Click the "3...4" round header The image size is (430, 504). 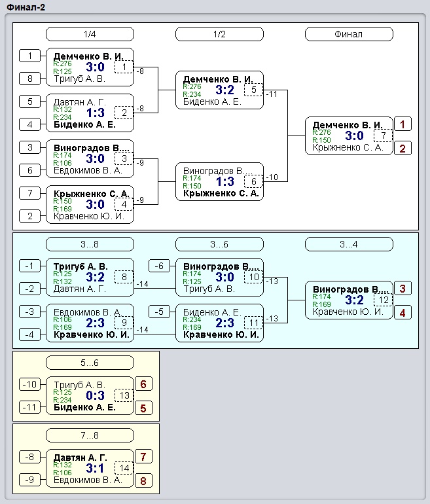[x=349, y=244]
